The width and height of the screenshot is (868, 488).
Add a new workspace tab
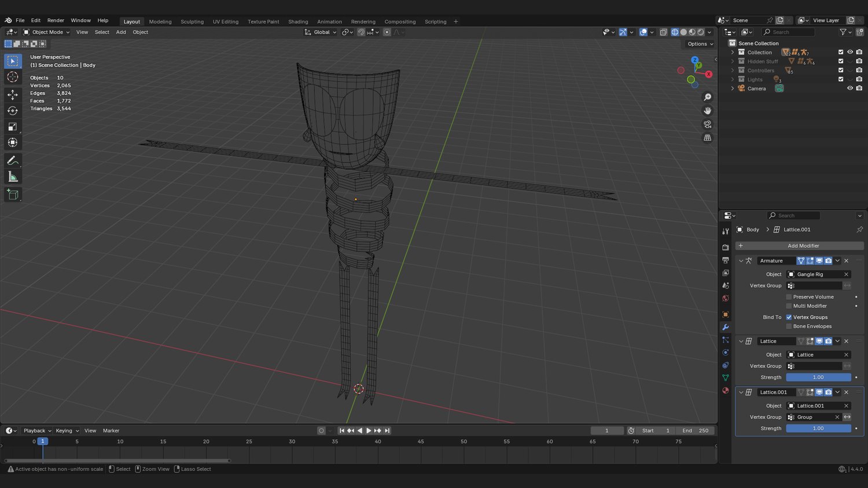[x=456, y=22]
